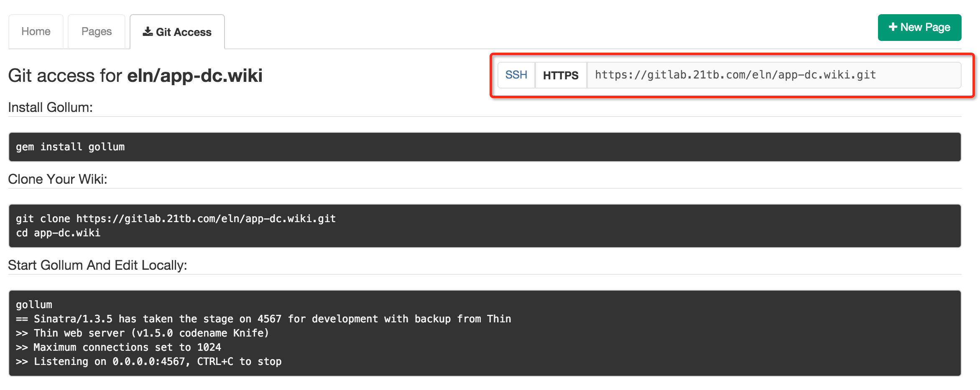
Task: Open the Home tab
Action: [x=36, y=32]
